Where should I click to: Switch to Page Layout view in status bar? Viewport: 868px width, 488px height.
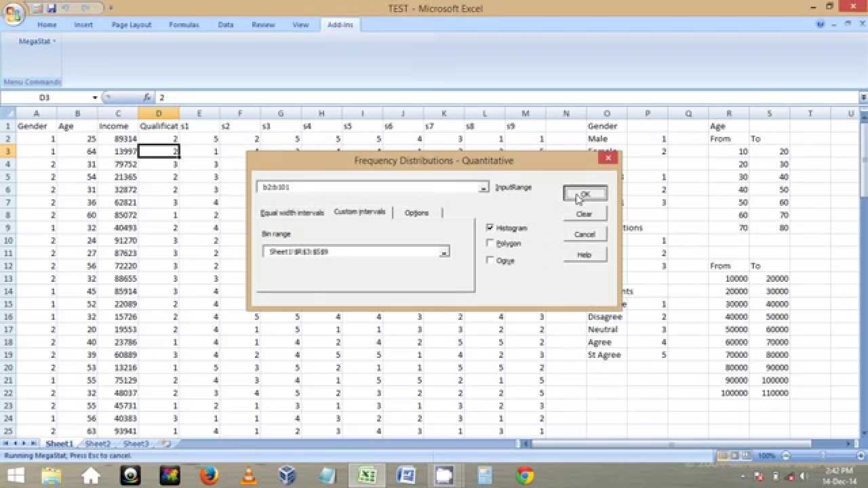734,456
